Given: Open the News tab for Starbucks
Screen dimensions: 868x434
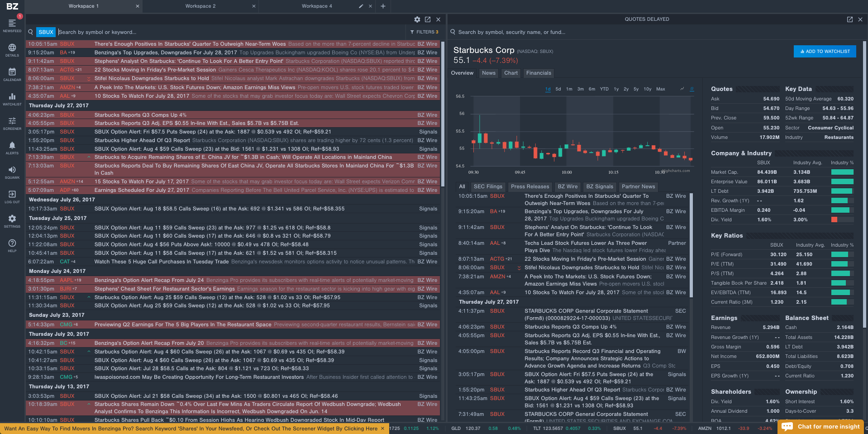Looking at the screenshot, I should coord(489,73).
